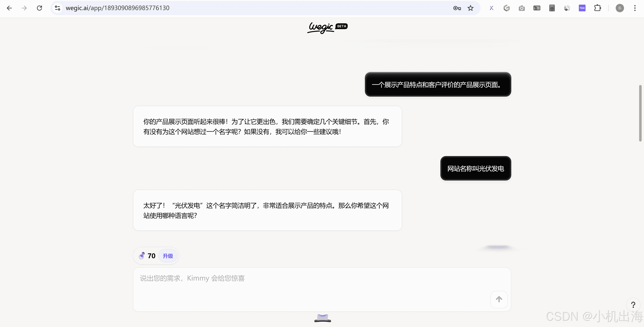Click the browser forward arrow

pyautogui.click(x=24, y=8)
